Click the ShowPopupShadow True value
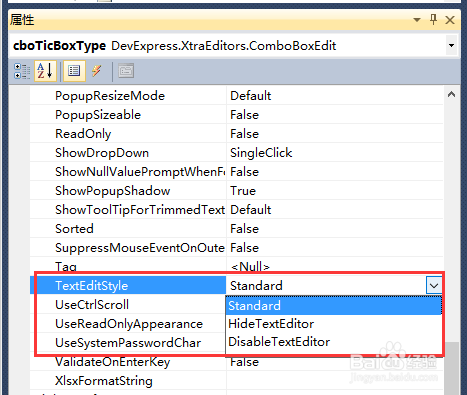Image resolution: width=467 pixels, height=395 pixels. [x=335, y=191]
